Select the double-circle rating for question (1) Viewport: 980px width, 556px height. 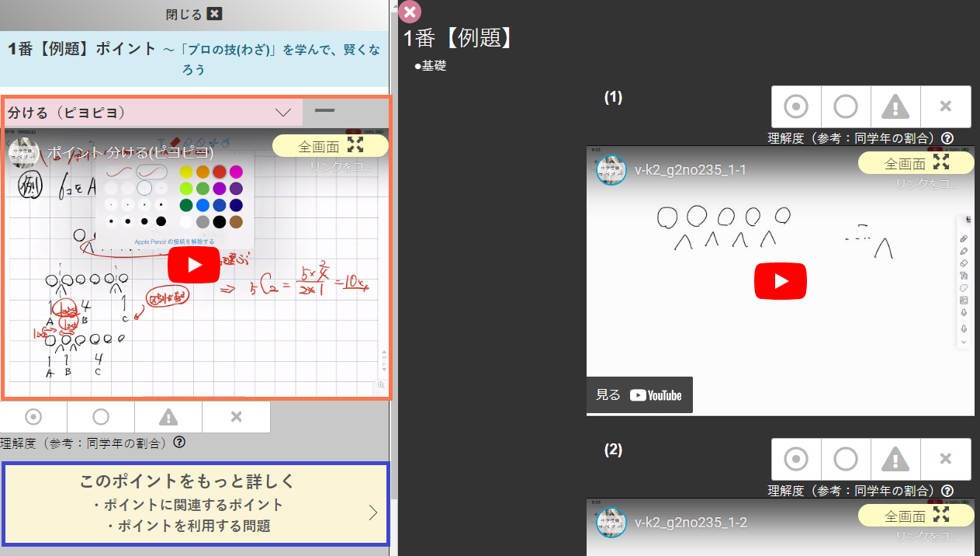coord(796,106)
